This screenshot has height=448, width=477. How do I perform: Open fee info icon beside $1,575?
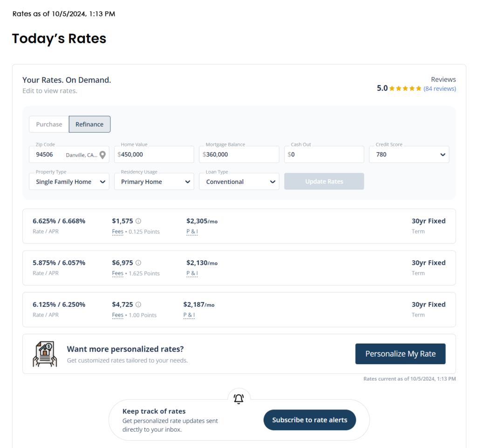[x=138, y=221]
